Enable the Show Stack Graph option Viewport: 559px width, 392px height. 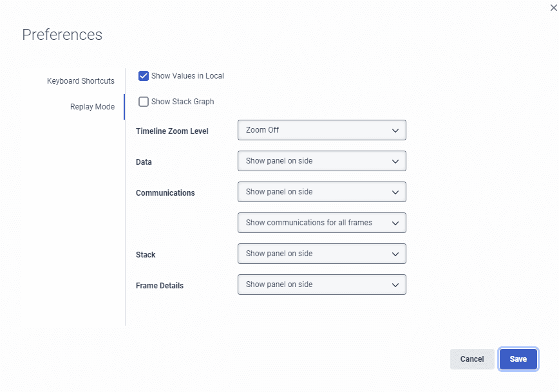click(143, 101)
